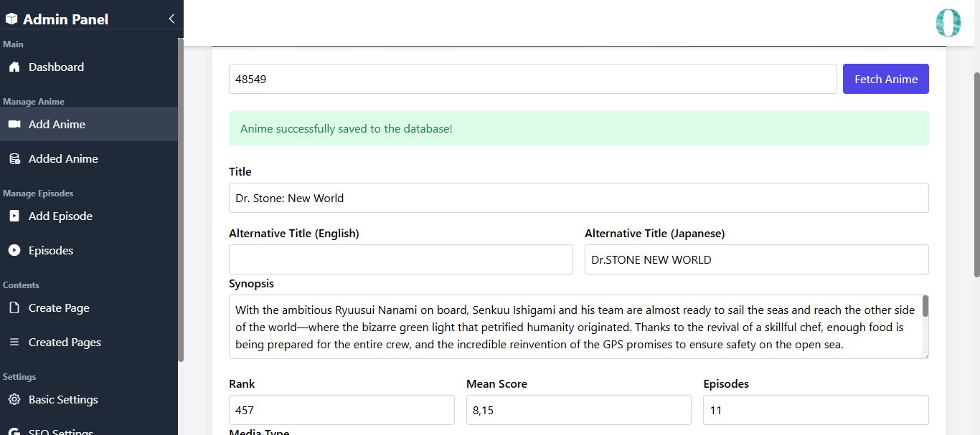Collapse the sidebar using the chevron arrow

click(x=171, y=19)
